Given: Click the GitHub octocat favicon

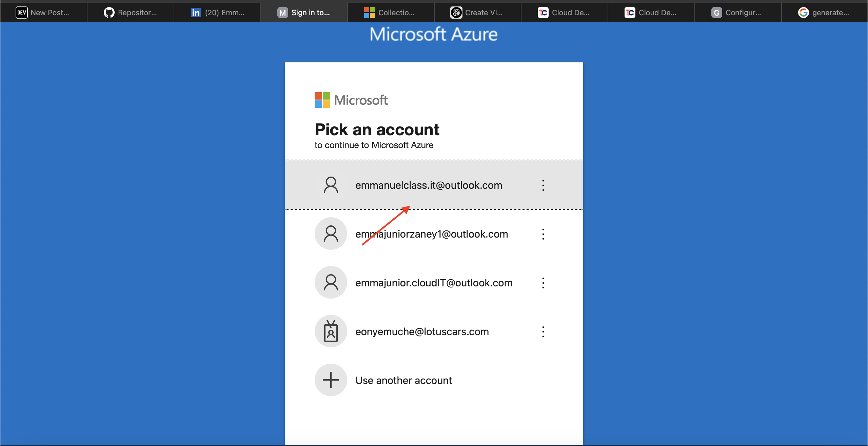Looking at the screenshot, I should pos(109,13).
